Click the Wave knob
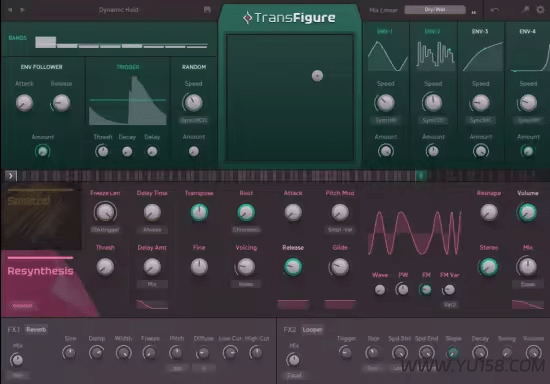The height and width of the screenshot is (384, 550). (380, 290)
